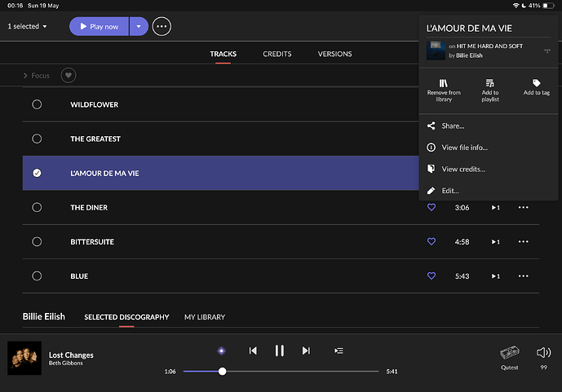The height and width of the screenshot is (392, 562).
Task: Click the Edit pencil icon
Action: (431, 191)
